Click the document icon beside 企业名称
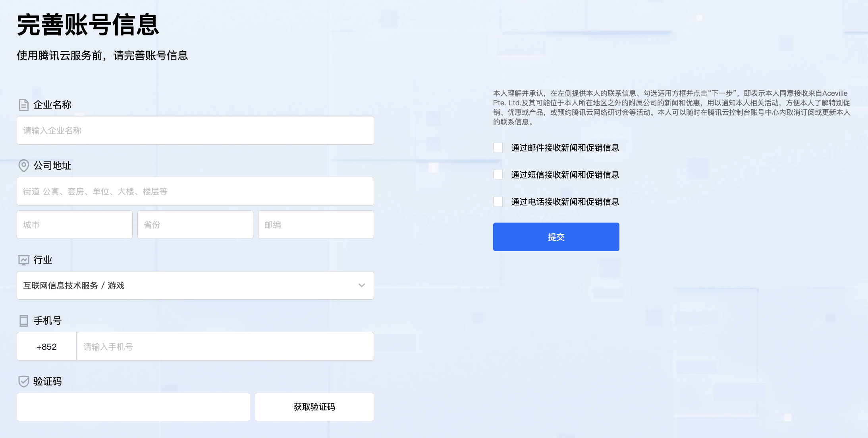Screen dimensions: 868x438 click(x=24, y=105)
